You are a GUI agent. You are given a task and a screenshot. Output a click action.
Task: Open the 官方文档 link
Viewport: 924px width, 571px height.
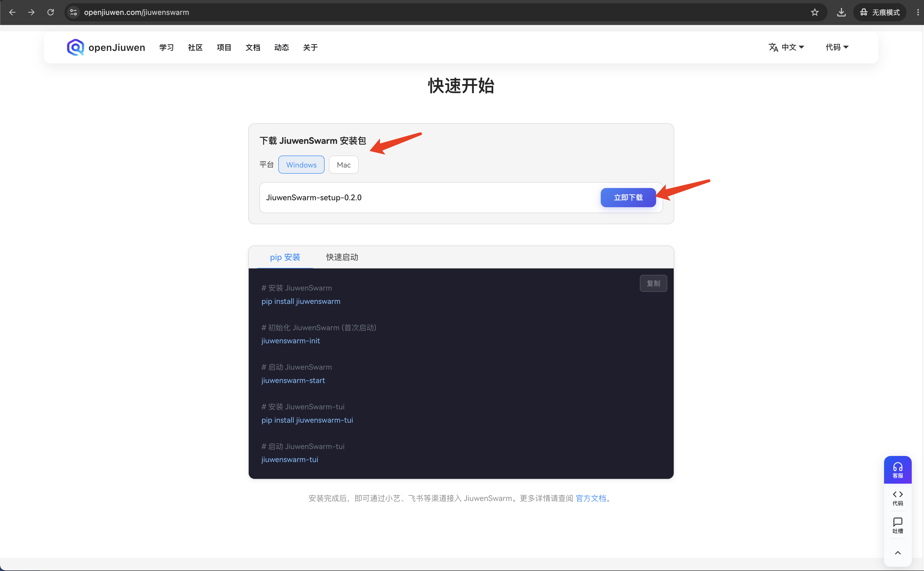click(591, 499)
